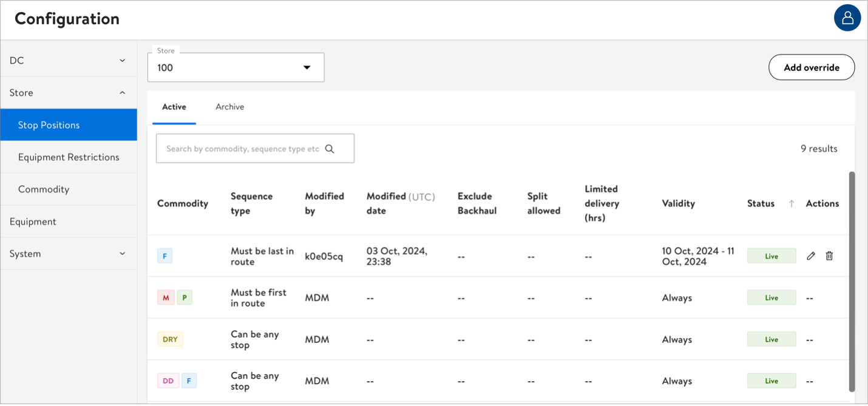Click the green P commodity tag
Viewport: 868px width, 406px height.
click(x=185, y=298)
